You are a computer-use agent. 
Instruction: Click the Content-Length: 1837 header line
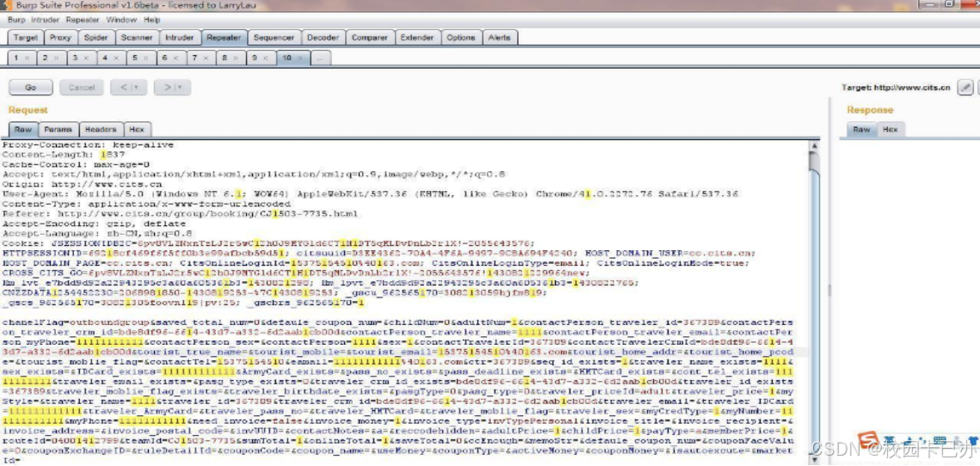coord(64,154)
